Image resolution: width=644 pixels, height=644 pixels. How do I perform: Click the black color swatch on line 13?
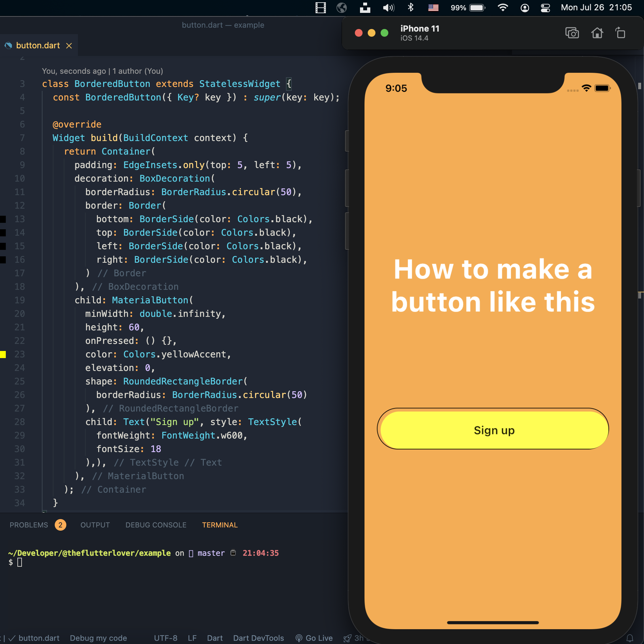(3, 219)
